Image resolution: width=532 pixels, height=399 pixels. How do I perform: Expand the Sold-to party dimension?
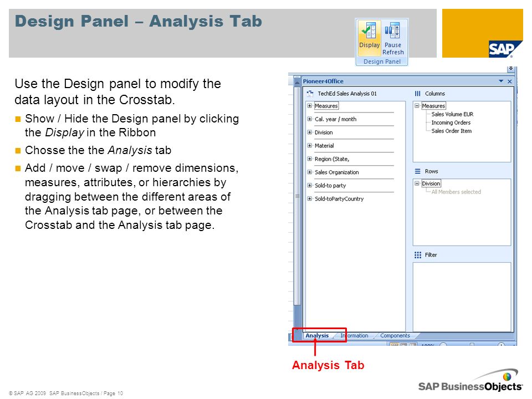click(309, 185)
